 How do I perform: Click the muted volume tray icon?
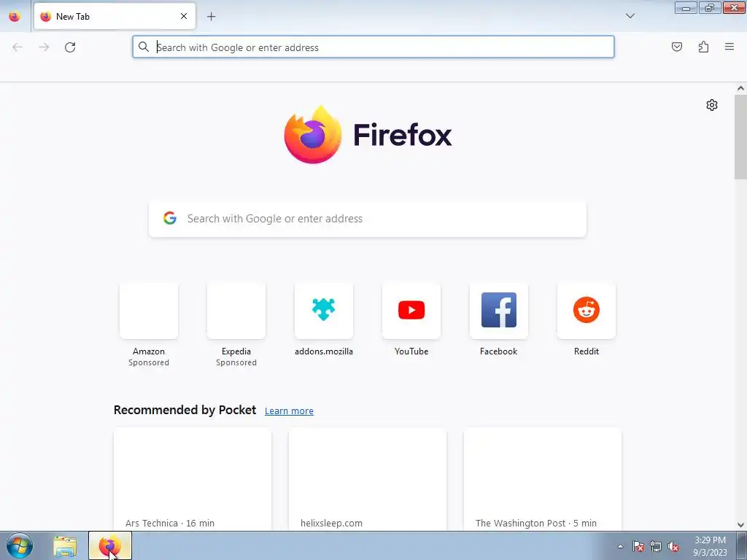coord(673,546)
